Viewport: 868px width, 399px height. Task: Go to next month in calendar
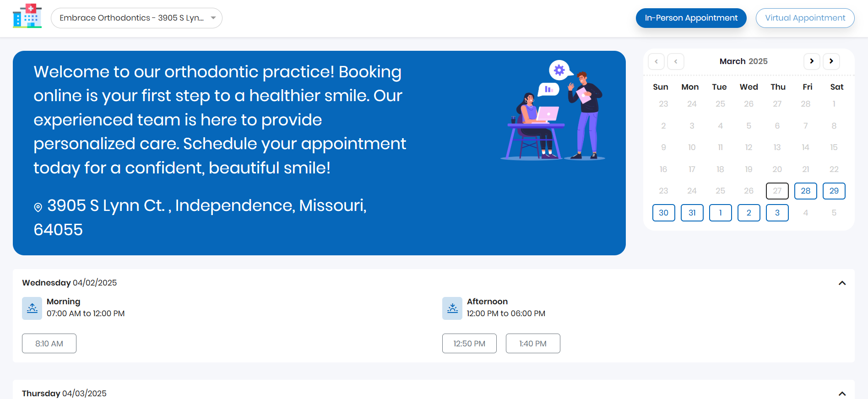(812, 61)
